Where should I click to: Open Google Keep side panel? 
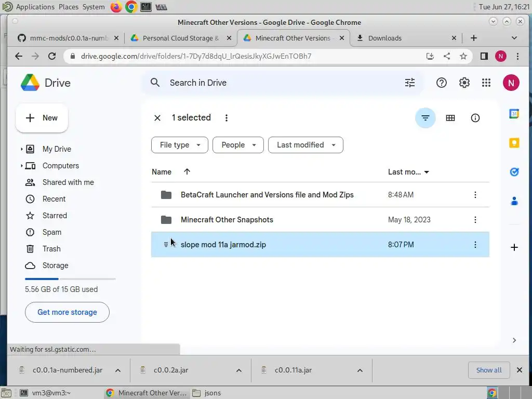tap(514, 143)
